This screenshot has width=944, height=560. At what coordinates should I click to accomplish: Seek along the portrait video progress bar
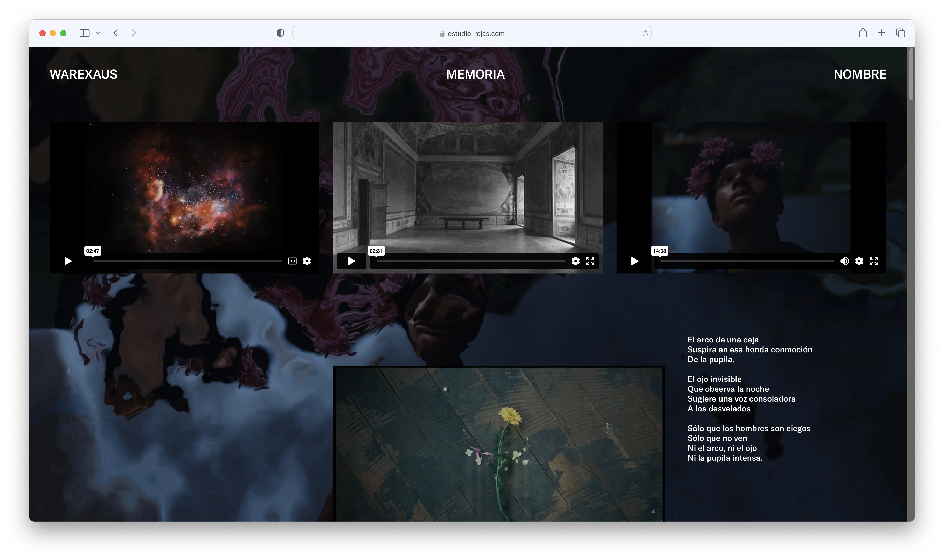point(747,261)
